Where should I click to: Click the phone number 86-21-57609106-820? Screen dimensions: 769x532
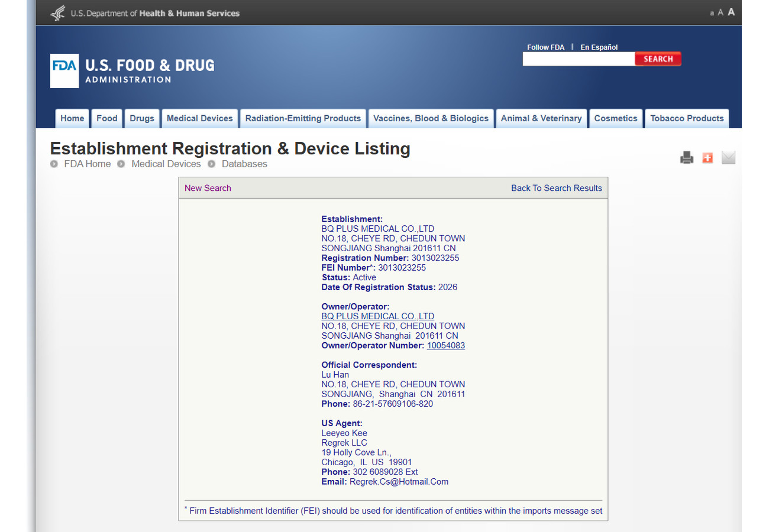tap(393, 404)
